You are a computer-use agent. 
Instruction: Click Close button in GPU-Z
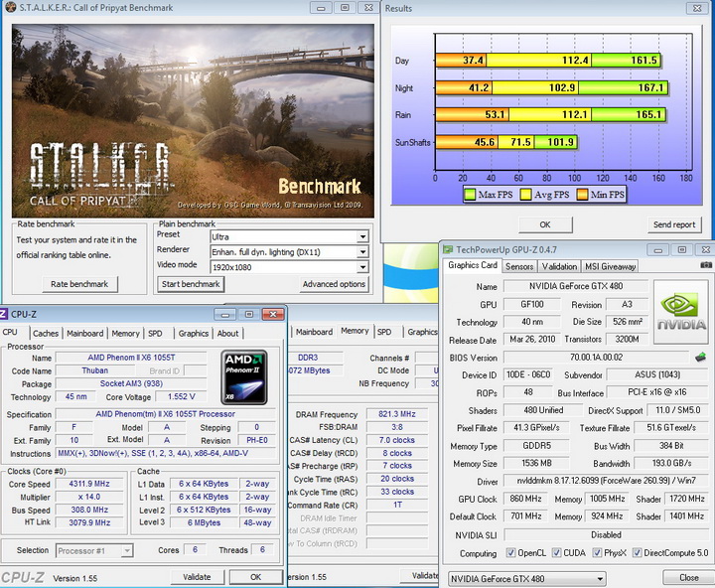pos(688,577)
